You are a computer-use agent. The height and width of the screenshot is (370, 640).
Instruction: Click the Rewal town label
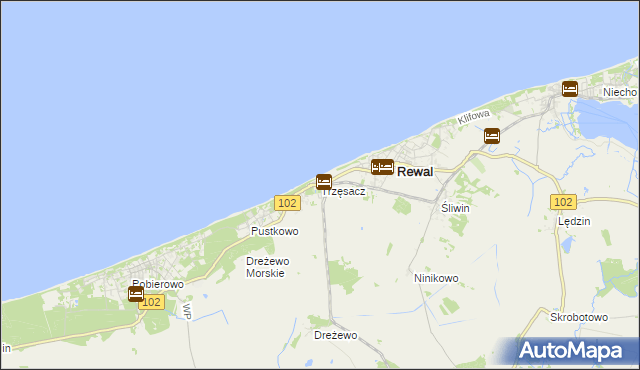[415, 172]
